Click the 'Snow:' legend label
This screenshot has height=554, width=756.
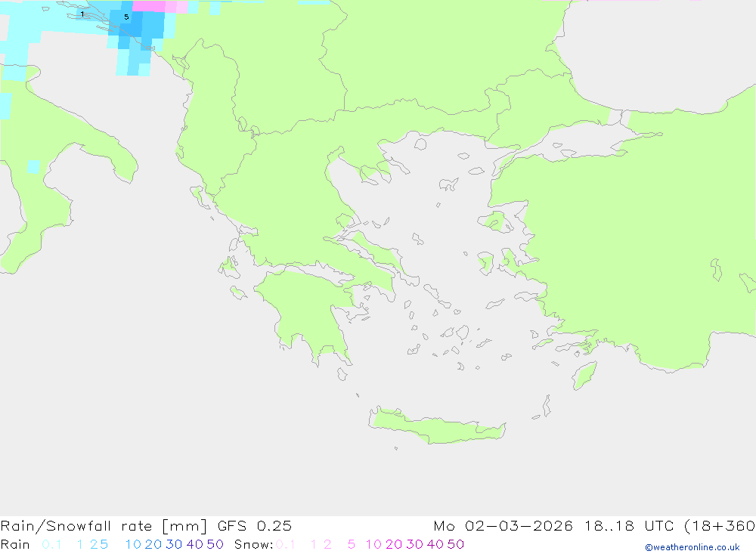click(x=254, y=544)
